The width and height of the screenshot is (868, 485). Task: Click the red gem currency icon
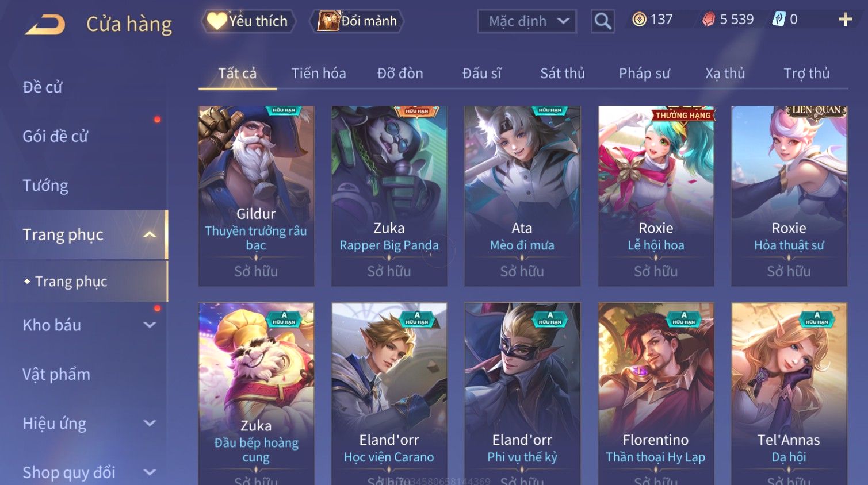709,20
